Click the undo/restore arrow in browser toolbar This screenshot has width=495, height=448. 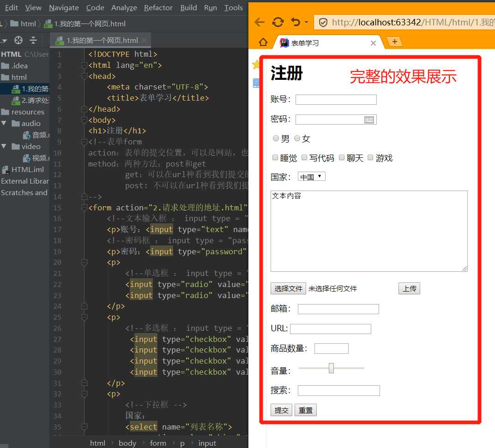[x=296, y=22]
